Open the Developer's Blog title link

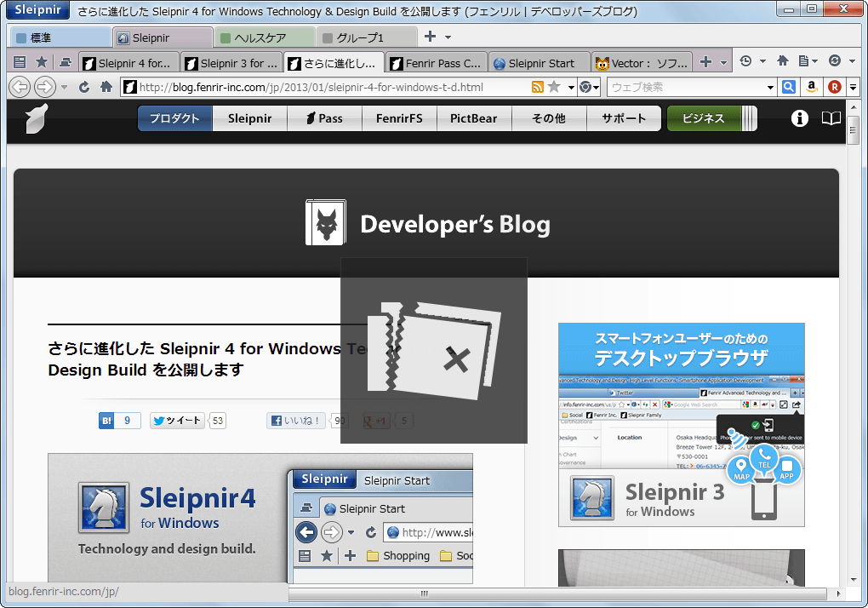pyautogui.click(x=455, y=224)
